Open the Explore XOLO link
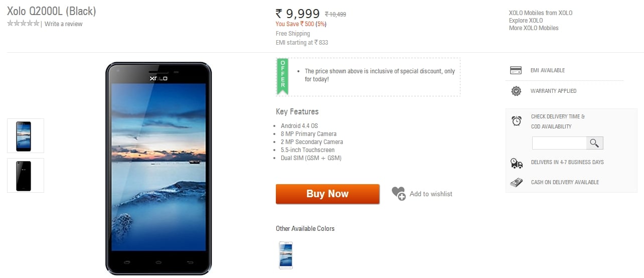The height and width of the screenshot is (278, 644). tap(526, 21)
